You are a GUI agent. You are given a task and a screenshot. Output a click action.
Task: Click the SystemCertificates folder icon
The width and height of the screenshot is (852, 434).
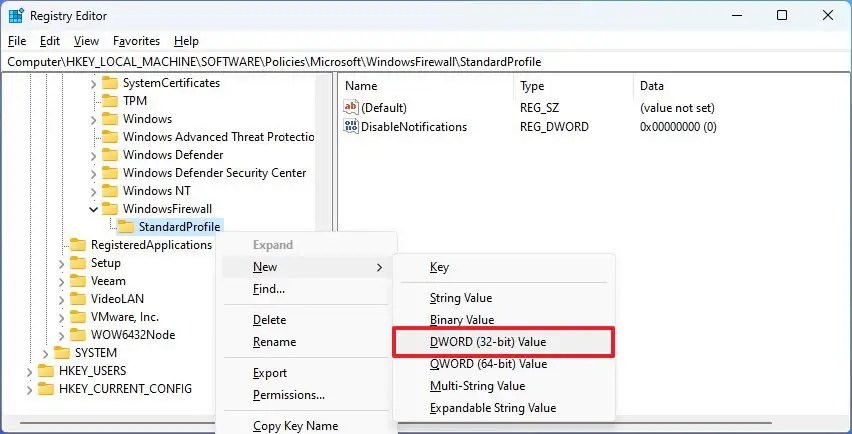[x=110, y=83]
